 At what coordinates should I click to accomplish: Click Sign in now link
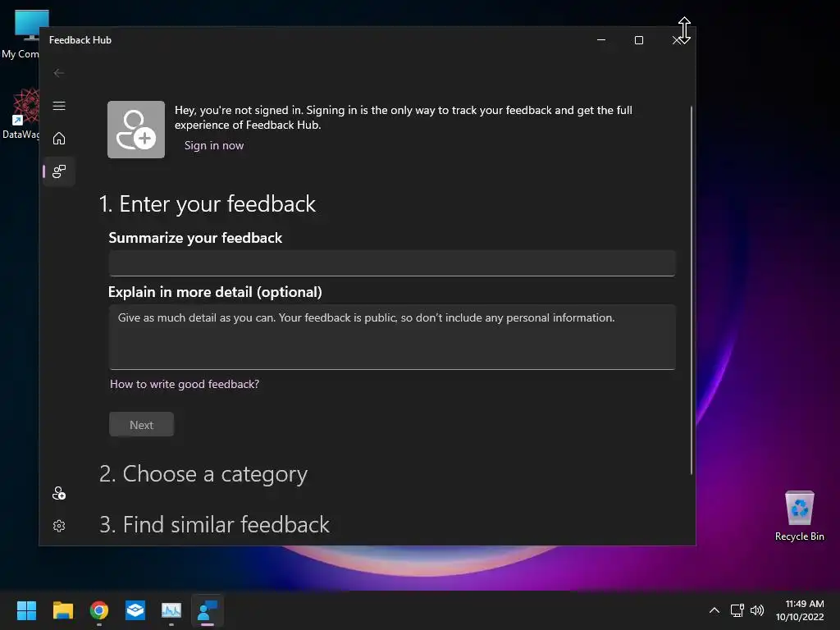click(214, 146)
